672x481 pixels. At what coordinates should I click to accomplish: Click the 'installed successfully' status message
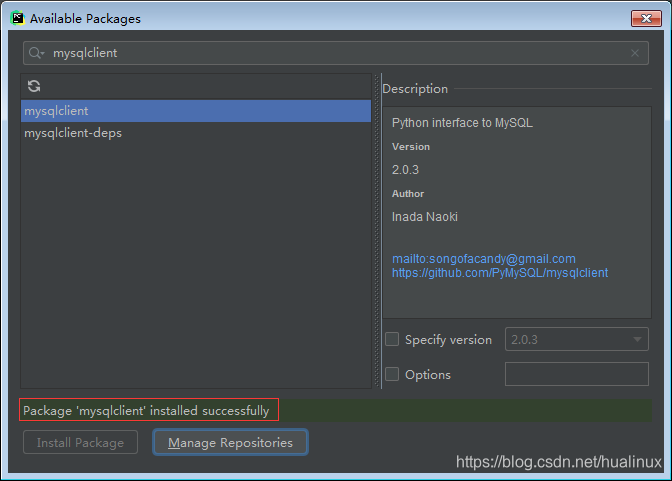click(146, 410)
